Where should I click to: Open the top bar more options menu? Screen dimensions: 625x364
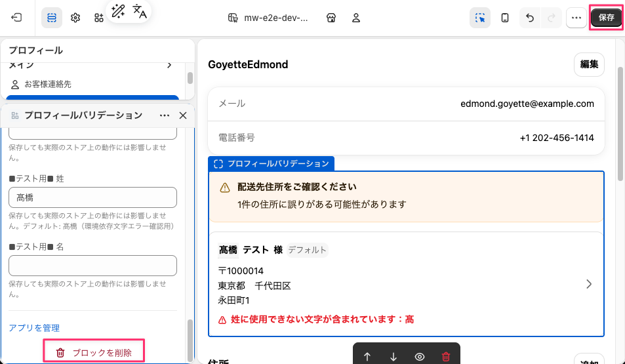tap(576, 18)
